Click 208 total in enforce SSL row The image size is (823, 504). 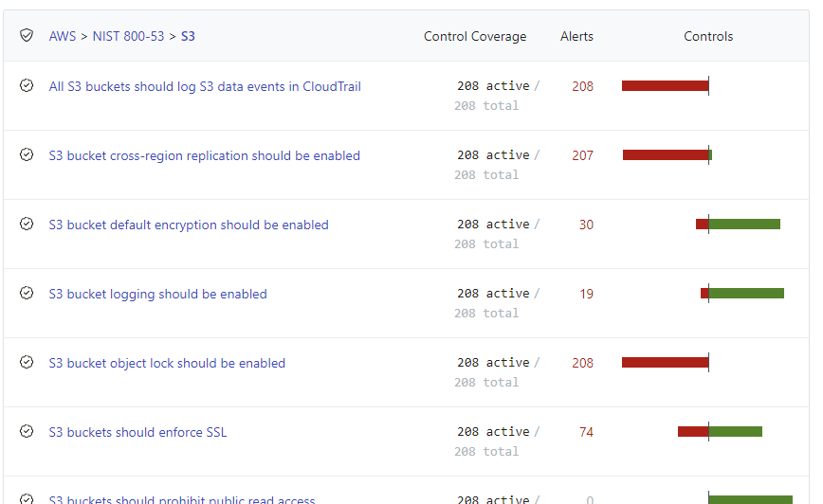[486, 452]
